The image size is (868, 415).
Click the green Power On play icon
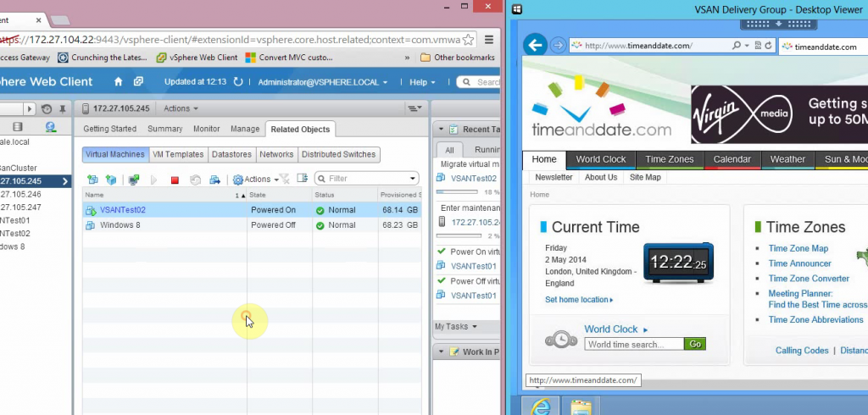(x=154, y=180)
